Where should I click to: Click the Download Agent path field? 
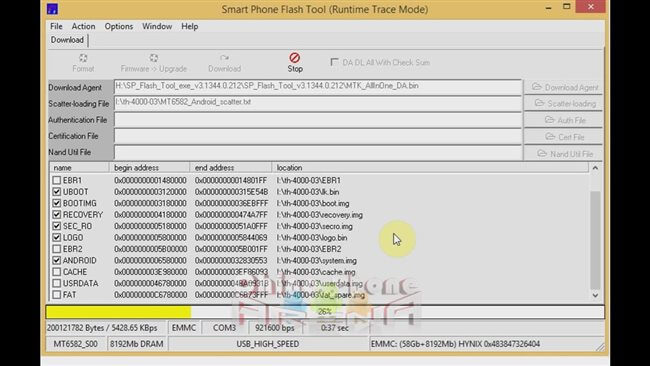point(318,86)
